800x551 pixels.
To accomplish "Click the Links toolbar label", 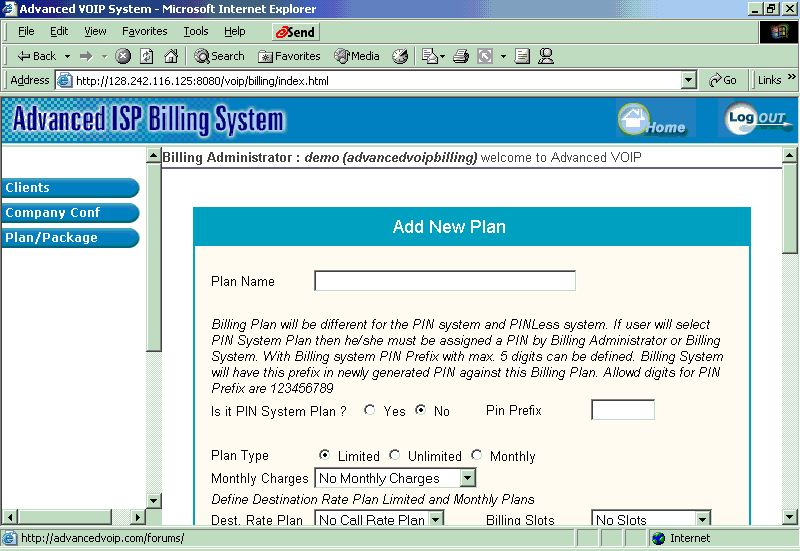I will pos(769,80).
